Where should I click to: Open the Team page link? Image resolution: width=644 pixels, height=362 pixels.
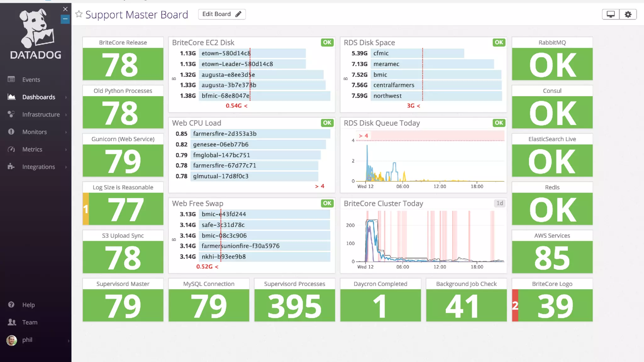coord(30,322)
